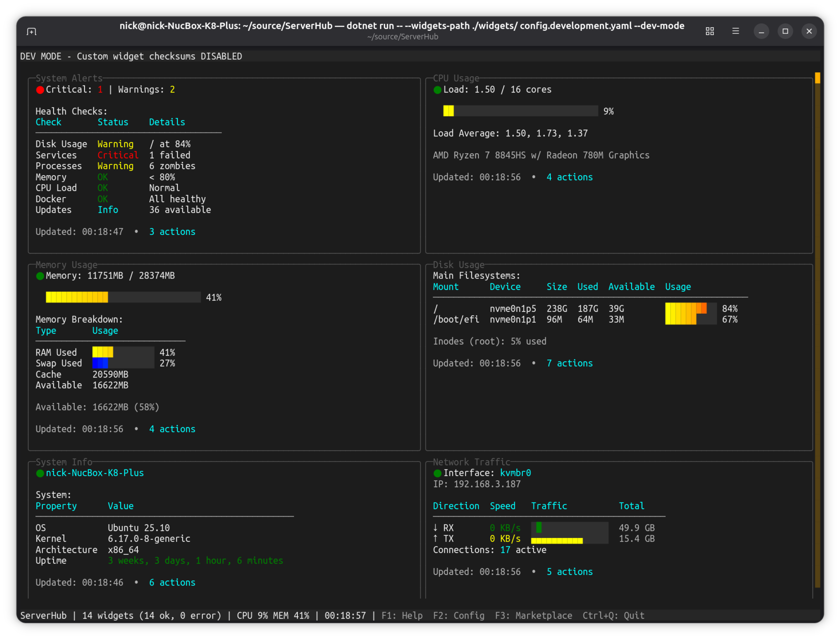Open 4 actions in CPU Usage widget
Viewport: 840px width, 639px height.
pos(569,177)
